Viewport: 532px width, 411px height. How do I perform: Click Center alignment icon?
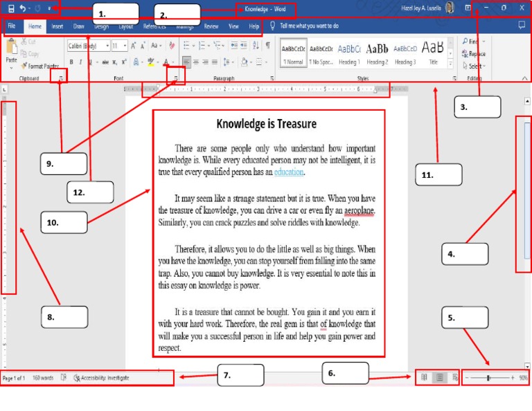[196, 62]
